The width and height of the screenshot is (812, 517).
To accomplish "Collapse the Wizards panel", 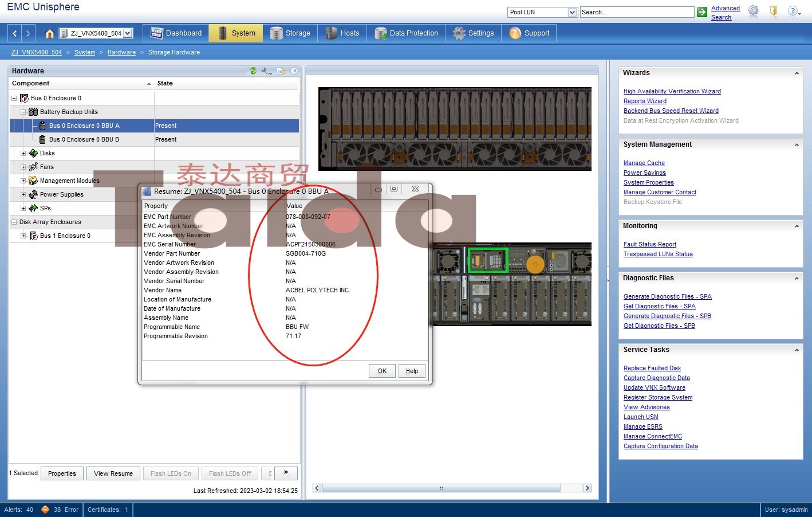I will 797,73.
